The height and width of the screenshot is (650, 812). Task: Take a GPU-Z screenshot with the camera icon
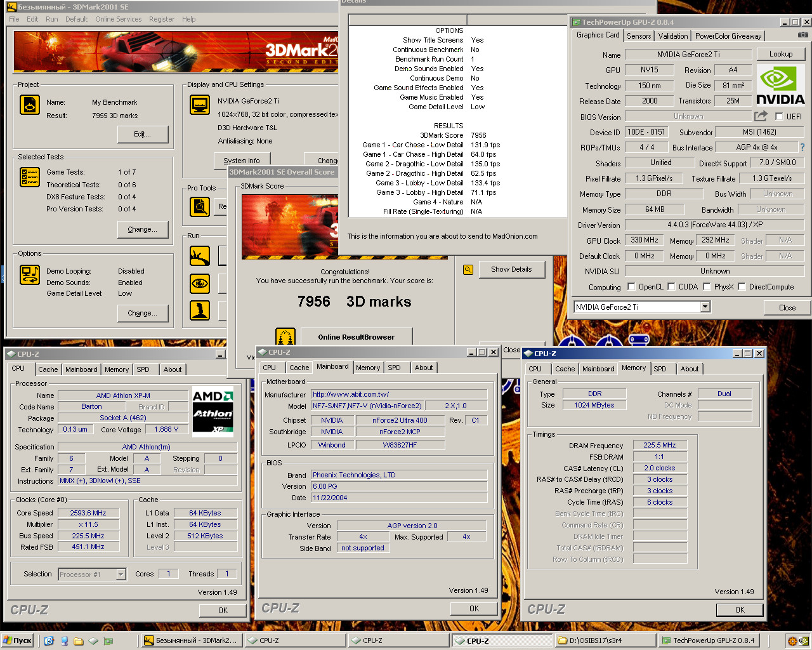click(x=802, y=35)
